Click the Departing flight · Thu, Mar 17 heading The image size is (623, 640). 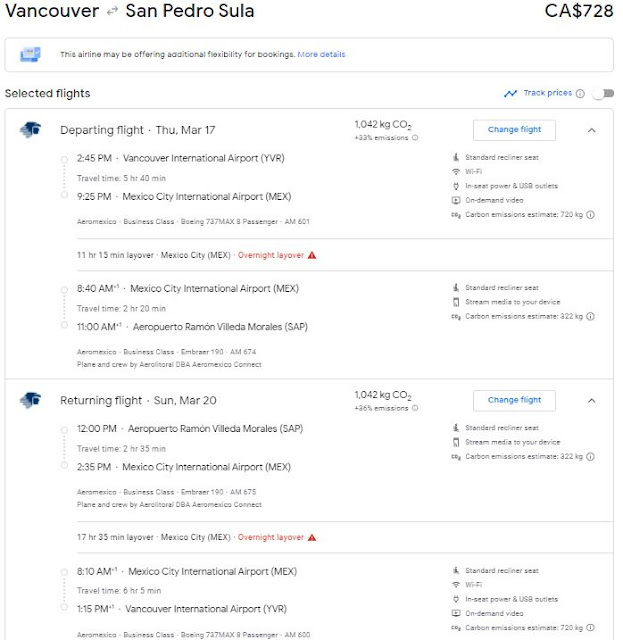click(x=138, y=130)
